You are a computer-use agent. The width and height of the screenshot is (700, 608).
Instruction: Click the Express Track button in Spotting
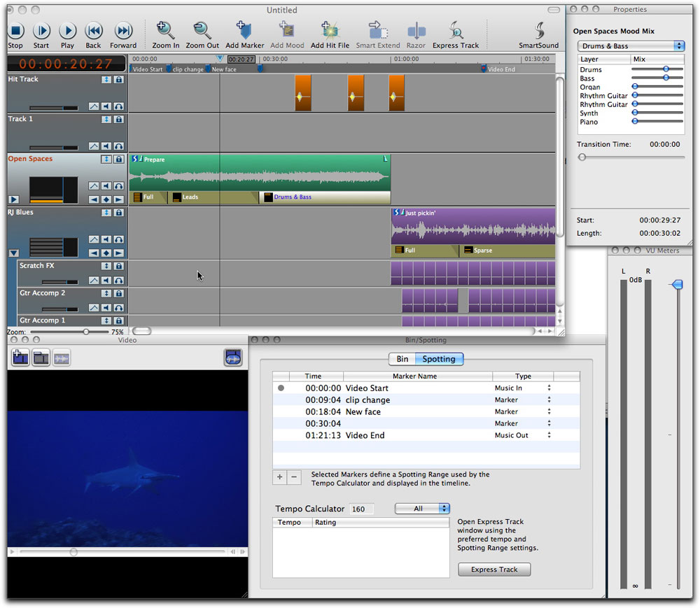(494, 570)
